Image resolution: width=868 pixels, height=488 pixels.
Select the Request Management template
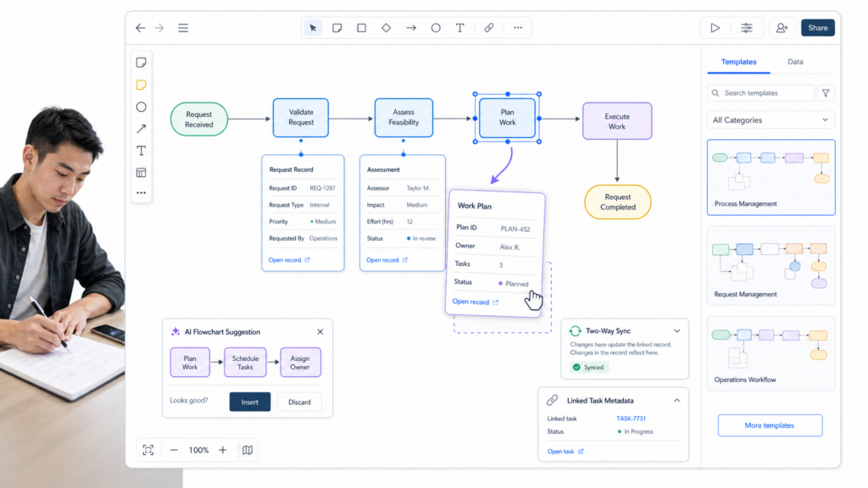pos(771,265)
